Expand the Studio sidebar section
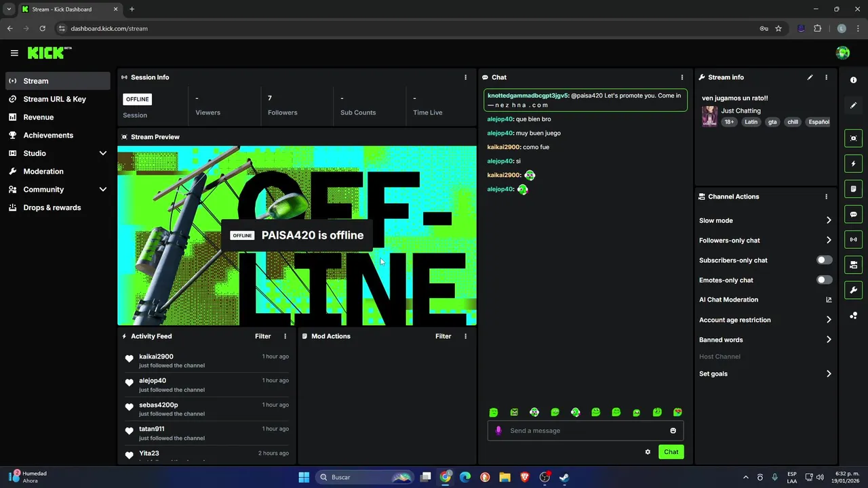Viewport: 868px width, 488px height. point(103,153)
